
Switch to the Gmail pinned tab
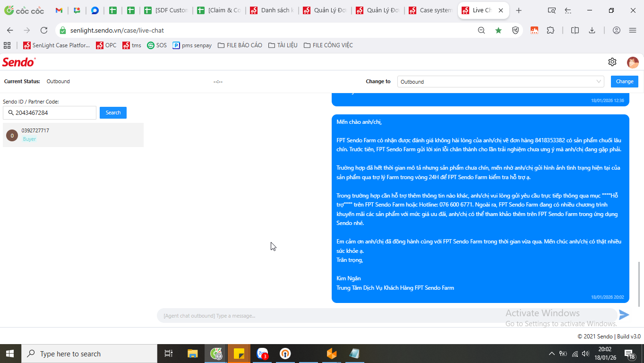[x=59, y=10]
